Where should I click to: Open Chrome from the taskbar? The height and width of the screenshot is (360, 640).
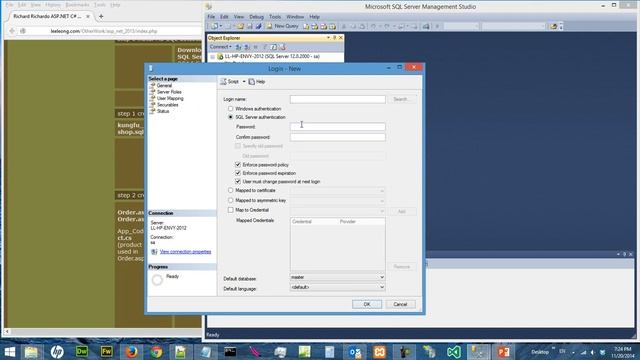click(156, 352)
